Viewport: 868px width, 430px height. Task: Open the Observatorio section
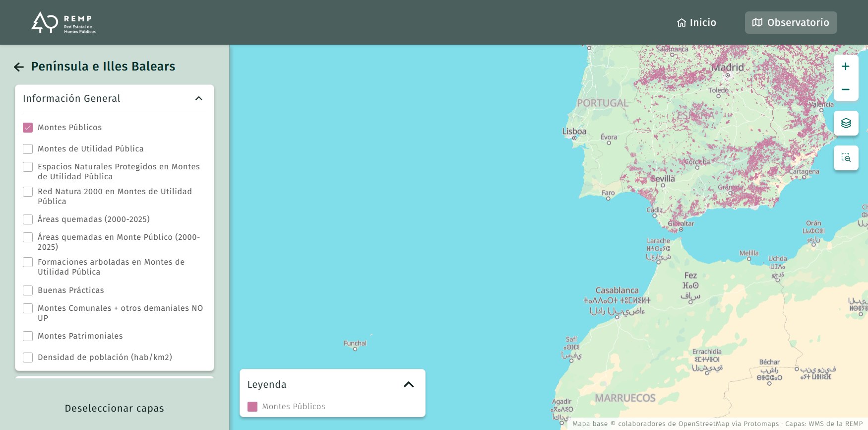click(791, 23)
